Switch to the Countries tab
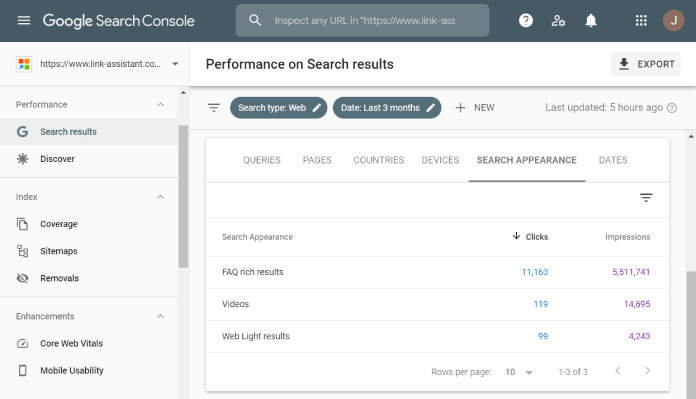The width and height of the screenshot is (696, 399). click(x=379, y=160)
